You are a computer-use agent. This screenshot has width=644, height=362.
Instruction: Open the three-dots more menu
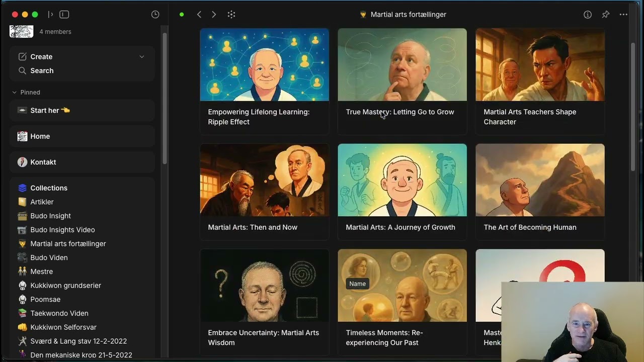click(x=623, y=15)
